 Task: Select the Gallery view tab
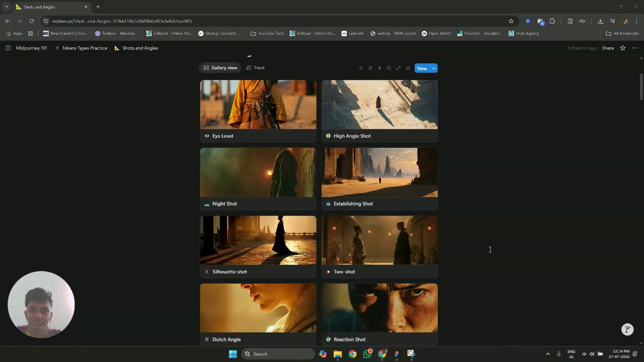[220, 68]
